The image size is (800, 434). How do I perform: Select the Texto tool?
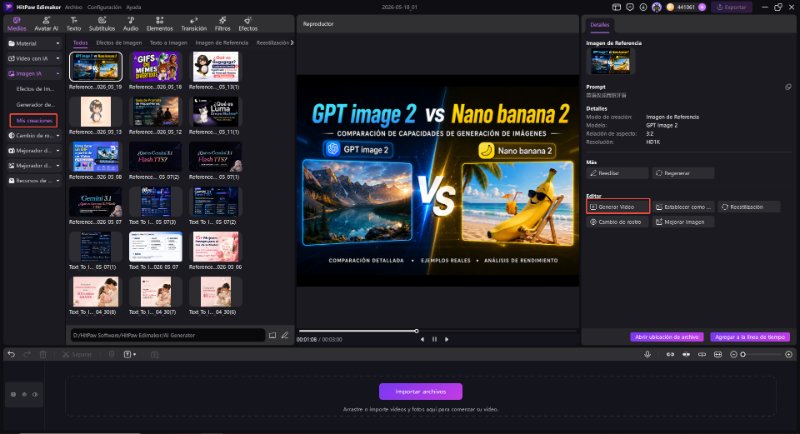pos(74,24)
